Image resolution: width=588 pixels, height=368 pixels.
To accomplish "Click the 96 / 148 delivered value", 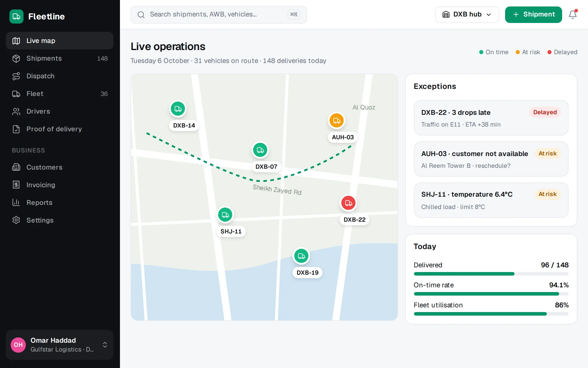I will [554, 265].
